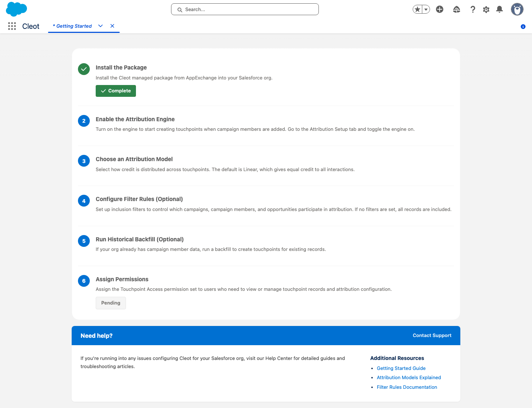The width and height of the screenshot is (532, 408).
Task: Click the green Complete button
Action: point(116,91)
